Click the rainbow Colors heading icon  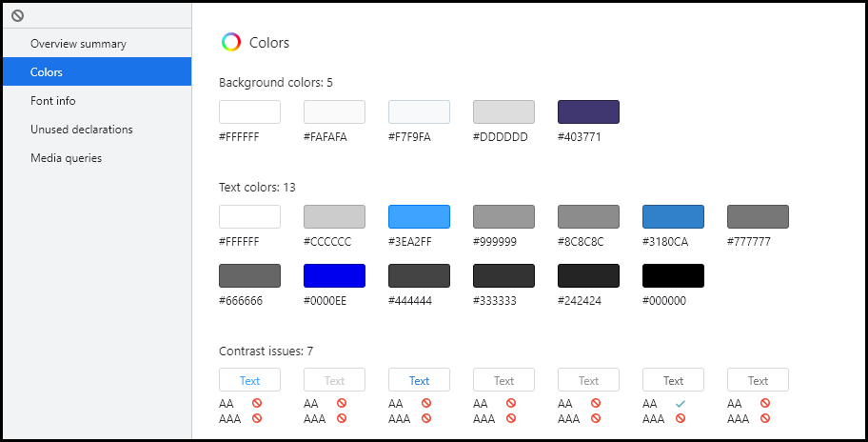click(x=231, y=43)
